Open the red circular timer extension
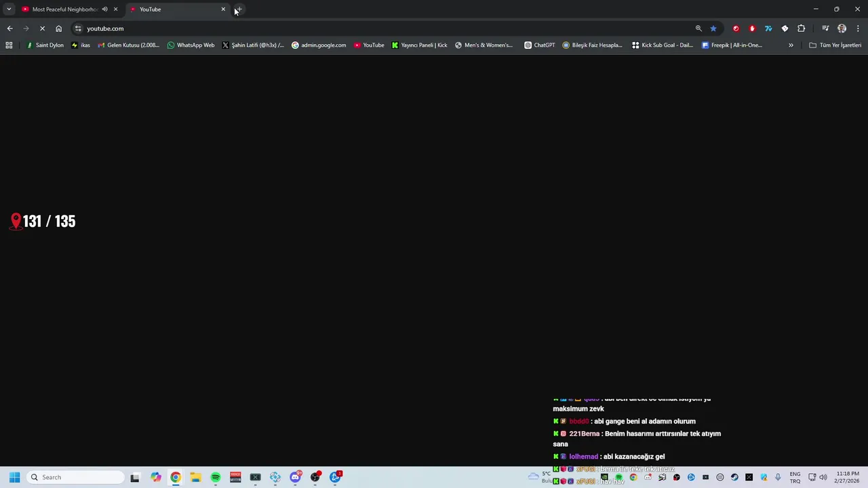This screenshot has height=488, width=868. (736, 28)
